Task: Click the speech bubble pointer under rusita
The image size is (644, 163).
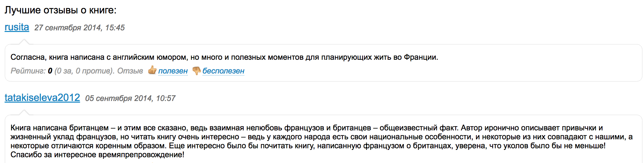Action: click(x=24, y=42)
